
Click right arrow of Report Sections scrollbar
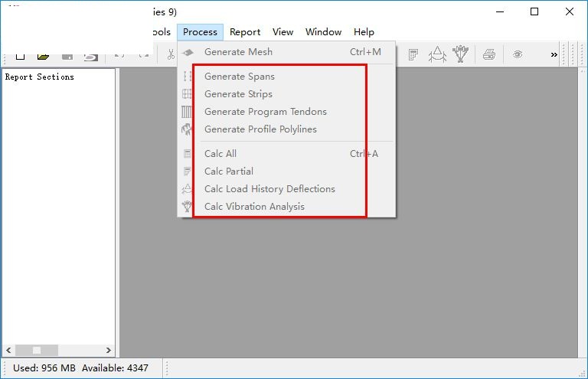(x=109, y=351)
